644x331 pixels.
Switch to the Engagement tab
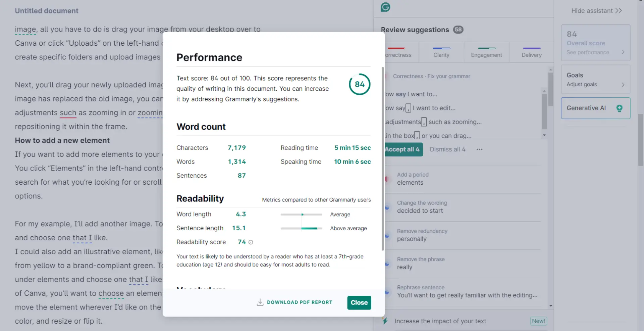coord(486,52)
